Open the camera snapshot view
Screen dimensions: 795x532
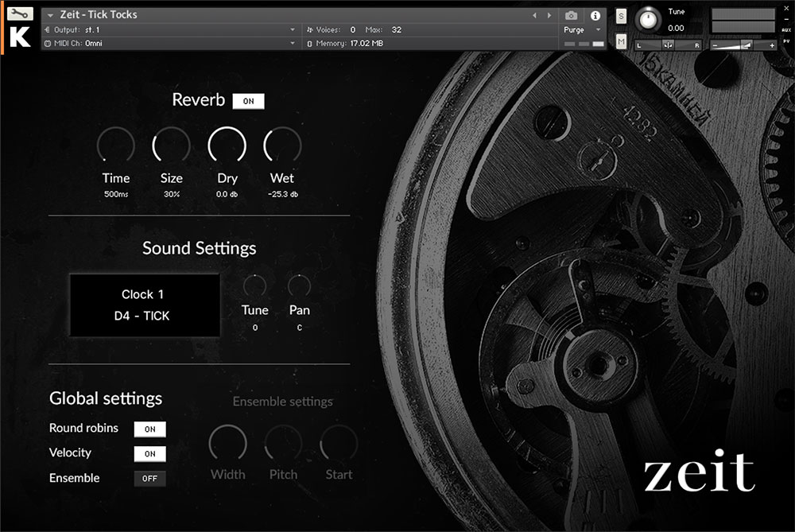click(x=571, y=15)
